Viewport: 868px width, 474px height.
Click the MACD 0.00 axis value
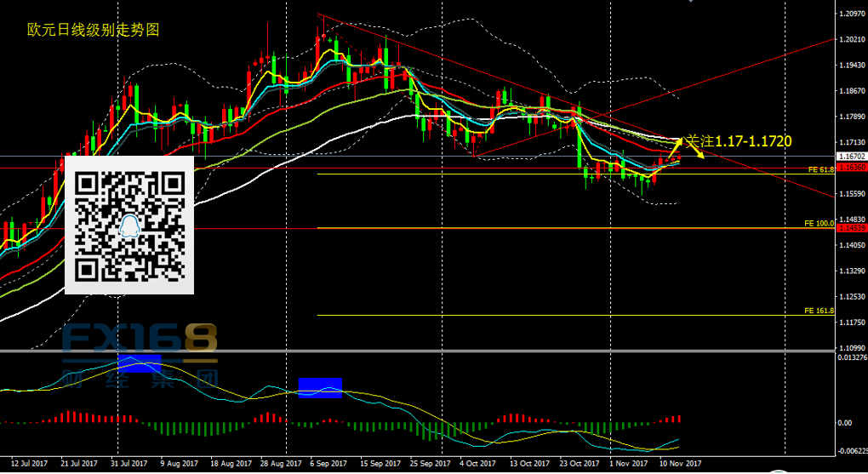pyautogui.click(x=846, y=422)
